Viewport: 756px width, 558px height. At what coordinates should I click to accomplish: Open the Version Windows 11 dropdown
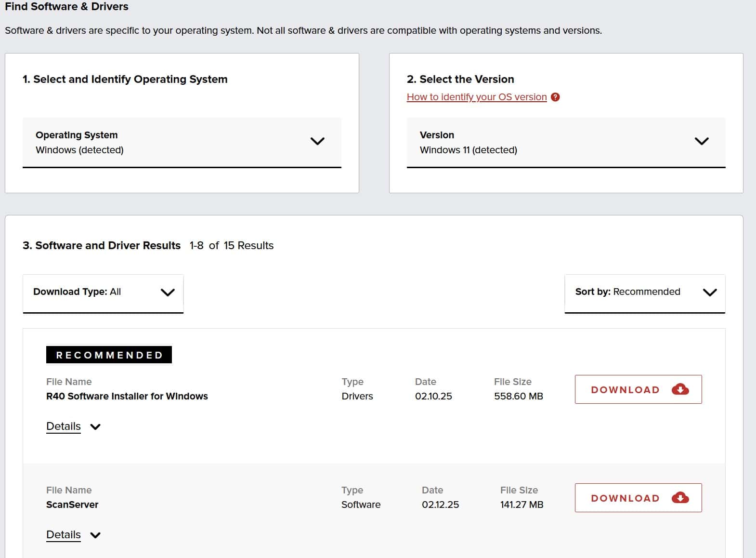pos(565,143)
